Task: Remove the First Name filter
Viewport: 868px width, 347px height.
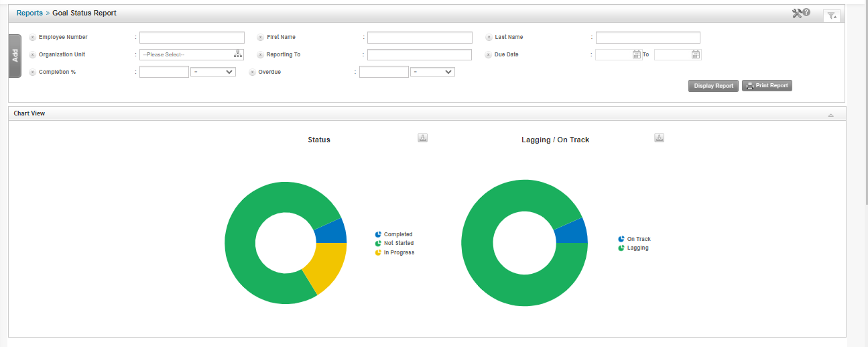Action: (260, 38)
